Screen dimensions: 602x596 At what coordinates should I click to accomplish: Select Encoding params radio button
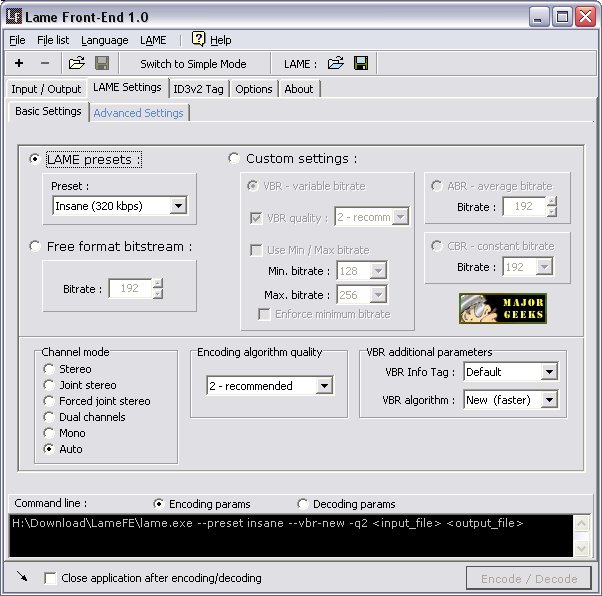(159, 504)
